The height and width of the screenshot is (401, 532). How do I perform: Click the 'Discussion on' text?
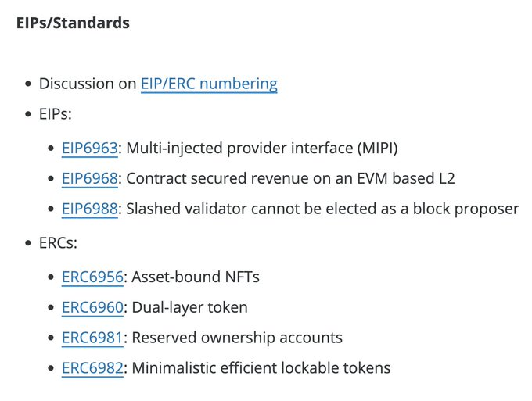coord(88,84)
